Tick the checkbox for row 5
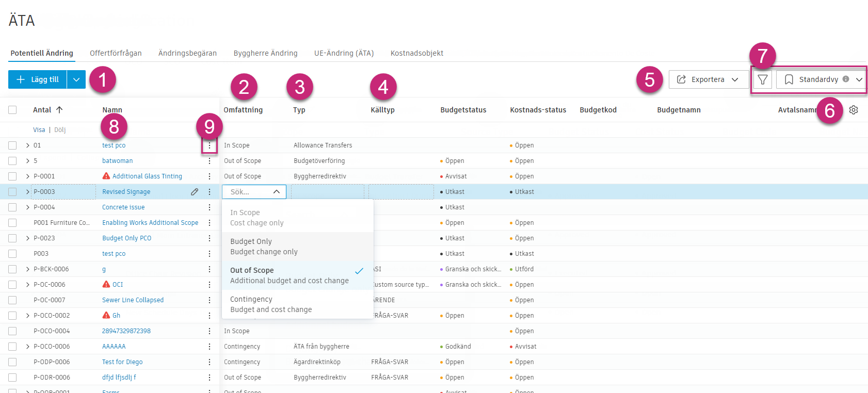Screen dimensions: 868x393 (12, 161)
